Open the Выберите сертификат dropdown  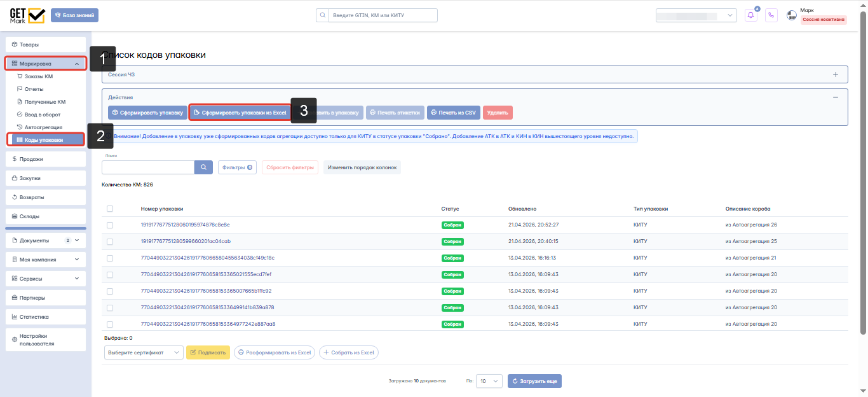click(144, 352)
